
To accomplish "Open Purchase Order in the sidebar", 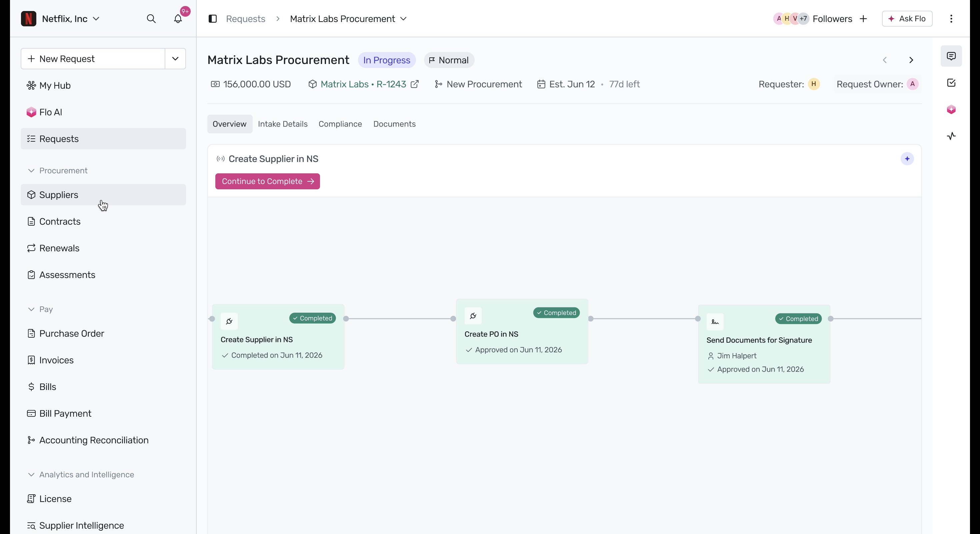I will coord(103,334).
